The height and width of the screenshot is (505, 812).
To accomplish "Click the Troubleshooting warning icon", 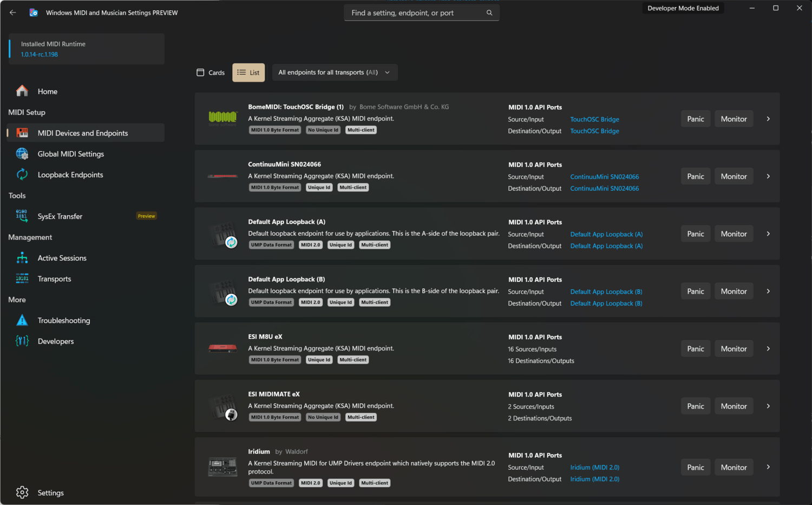I will [x=22, y=320].
